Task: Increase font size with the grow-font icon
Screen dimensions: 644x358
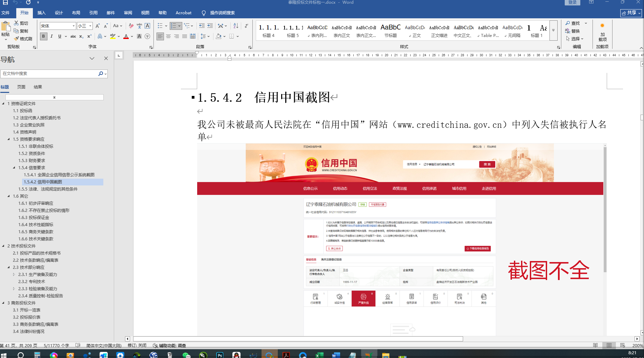Action: tap(98, 26)
